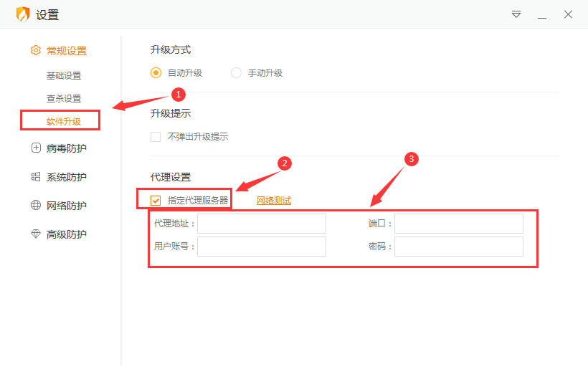Click the 系统防护 grid icon
Screen dimensions: 588x387
point(36,176)
